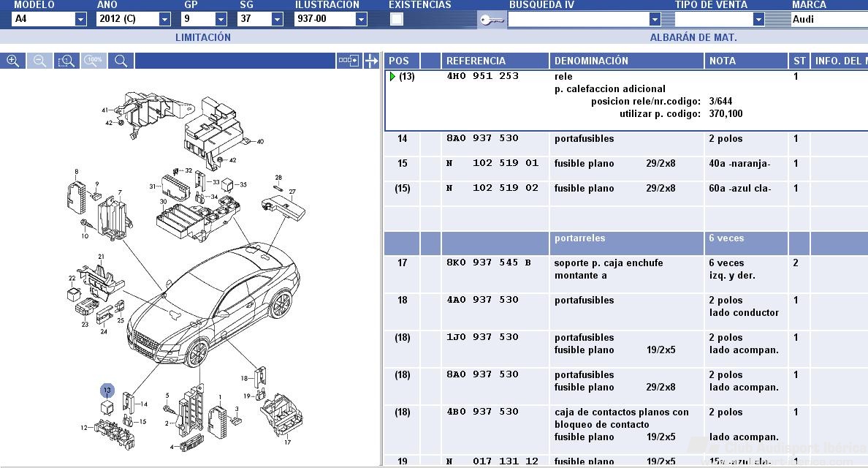Click the thumbnail strip icon in illustration toolbar
The height and width of the screenshot is (468, 868).
(x=349, y=61)
